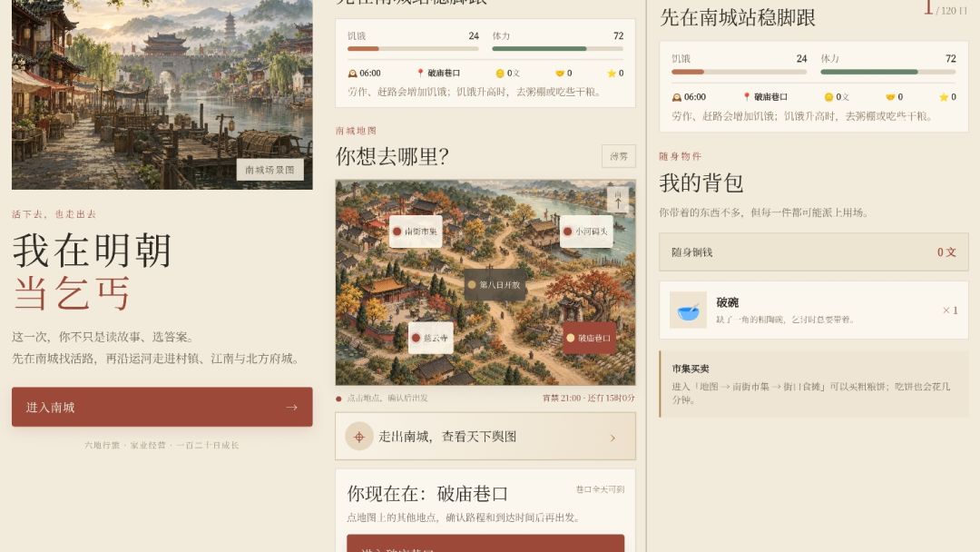This screenshot has width=980, height=552.
Task: Click the 我在明朝 title text
Action: tap(92, 250)
